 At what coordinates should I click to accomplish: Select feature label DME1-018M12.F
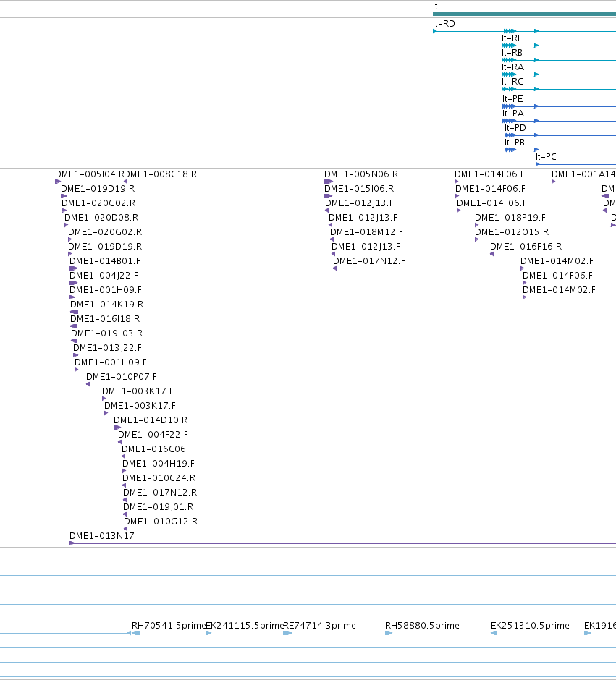click(366, 232)
